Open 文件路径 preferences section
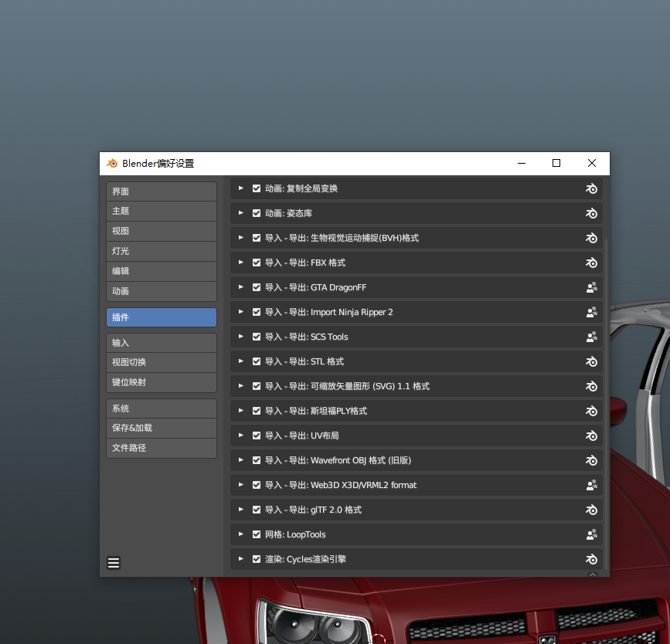Image resolution: width=670 pixels, height=644 pixels. [162, 448]
